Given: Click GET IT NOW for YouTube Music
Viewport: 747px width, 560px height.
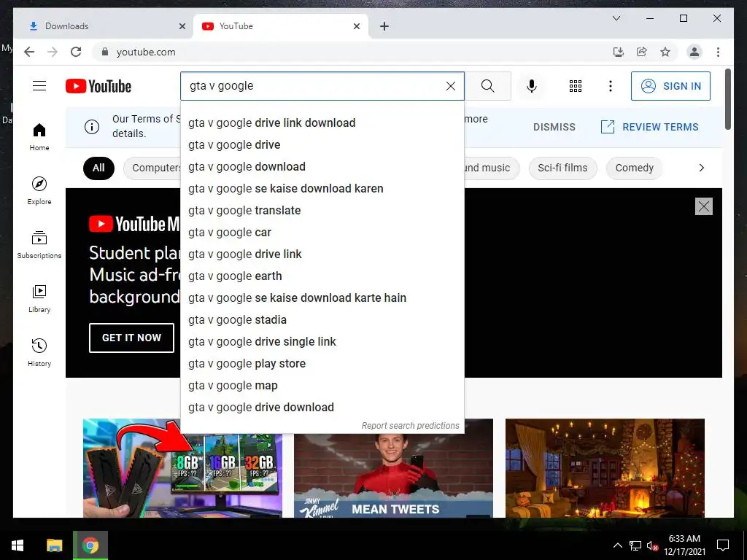Looking at the screenshot, I should (x=131, y=338).
